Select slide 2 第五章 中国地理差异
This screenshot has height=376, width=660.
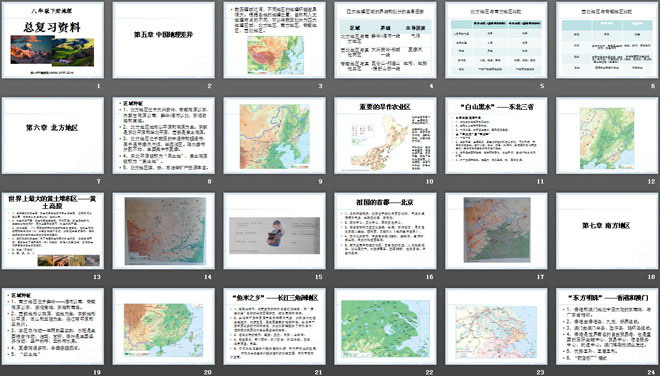click(x=163, y=40)
